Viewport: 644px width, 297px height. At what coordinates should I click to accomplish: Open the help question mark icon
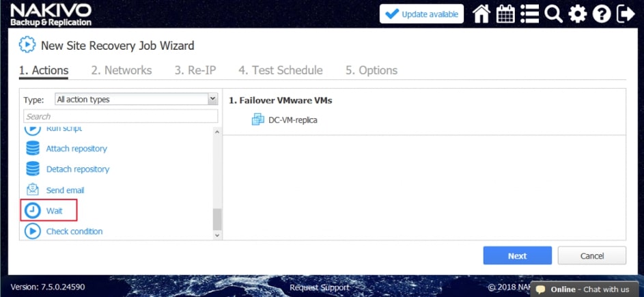point(602,14)
